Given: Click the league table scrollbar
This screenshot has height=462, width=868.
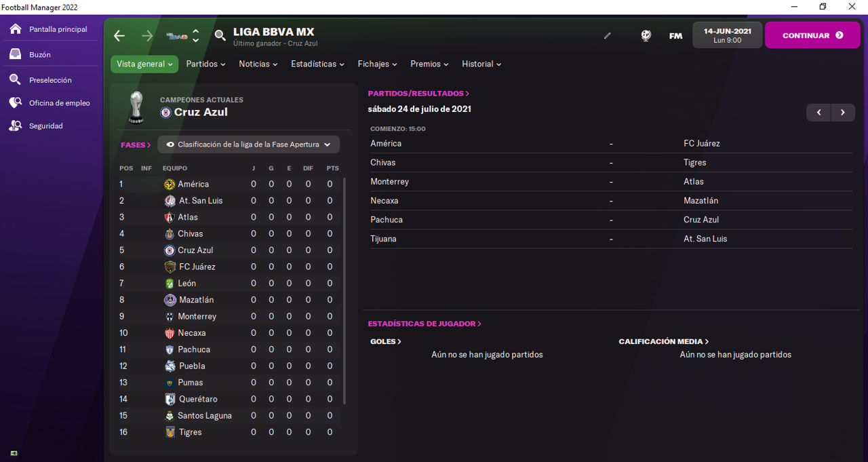Looking at the screenshot, I should pyautogui.click(x=344, y=292).
